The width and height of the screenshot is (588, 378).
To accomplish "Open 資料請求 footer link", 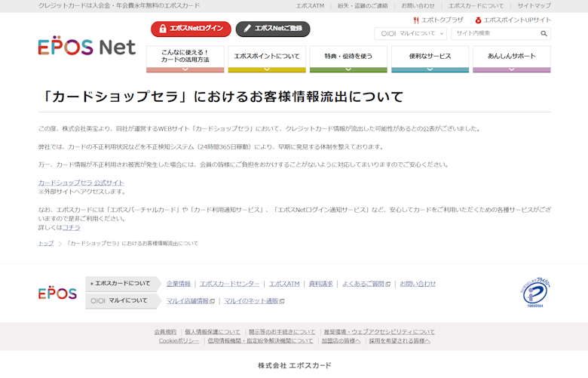I will pyautogui.click(x=320, y=284).
